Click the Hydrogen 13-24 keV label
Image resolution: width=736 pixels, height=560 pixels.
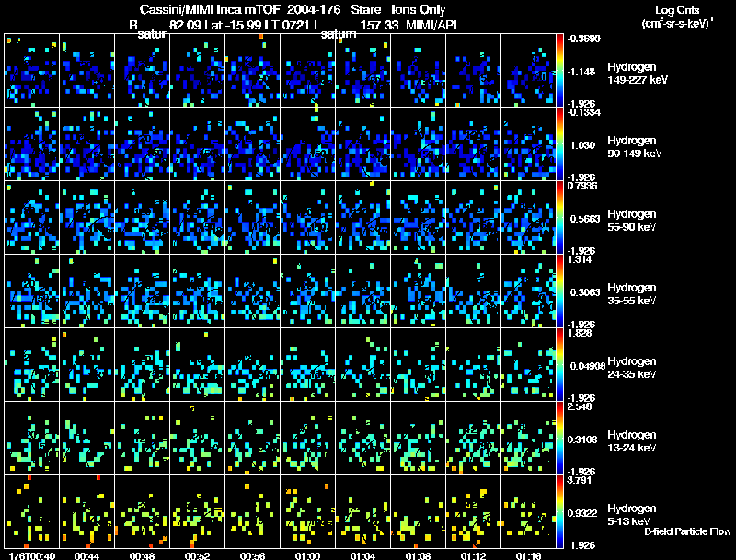coord(632,441)
